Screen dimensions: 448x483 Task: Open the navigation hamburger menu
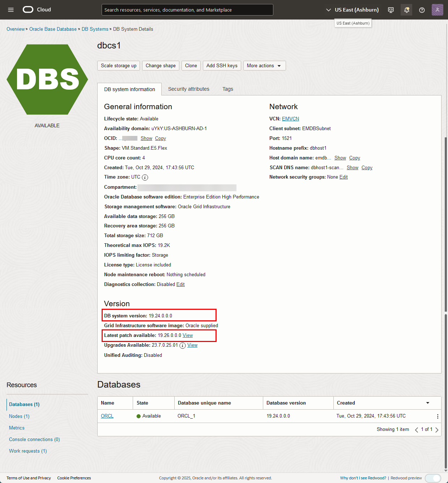[x=10, y=10]
